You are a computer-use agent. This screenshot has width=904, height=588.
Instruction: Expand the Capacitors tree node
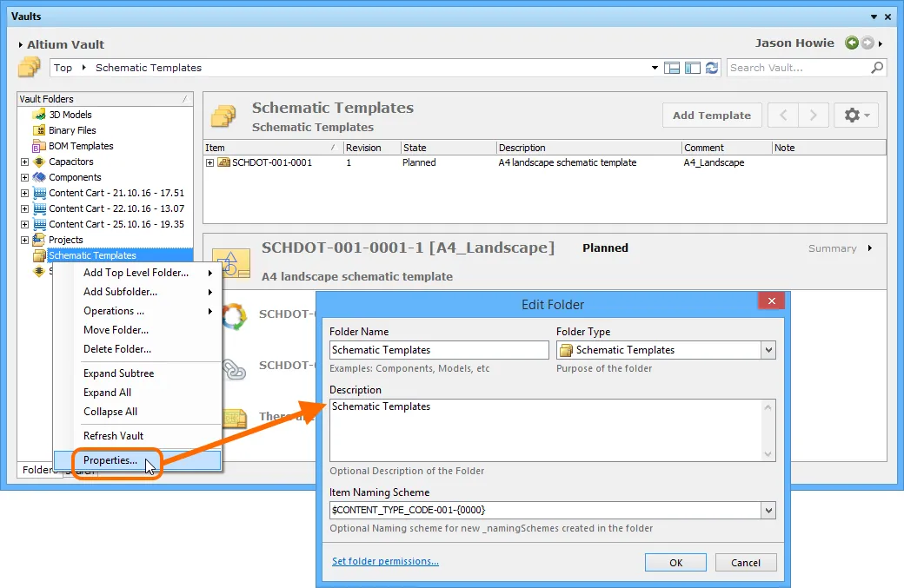(25, 162)
